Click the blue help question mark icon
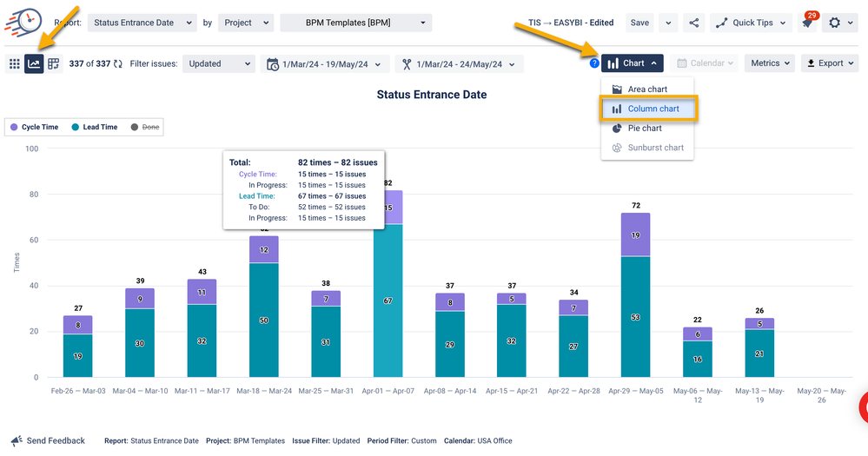The width and height of the screenshot is (868, 456). 594,63
